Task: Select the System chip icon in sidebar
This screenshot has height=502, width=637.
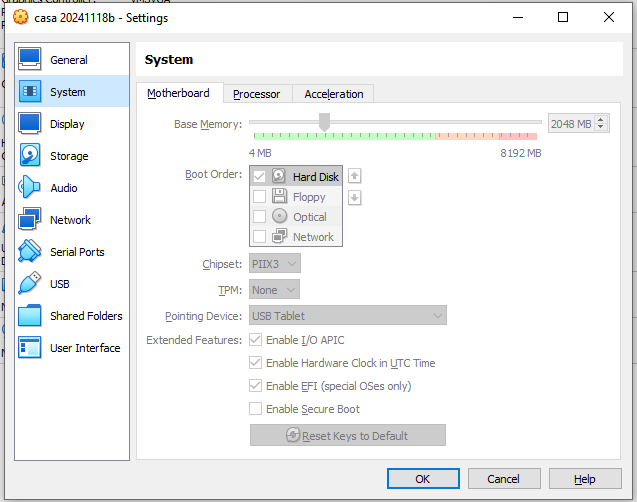Action: (x=29, y=91)
